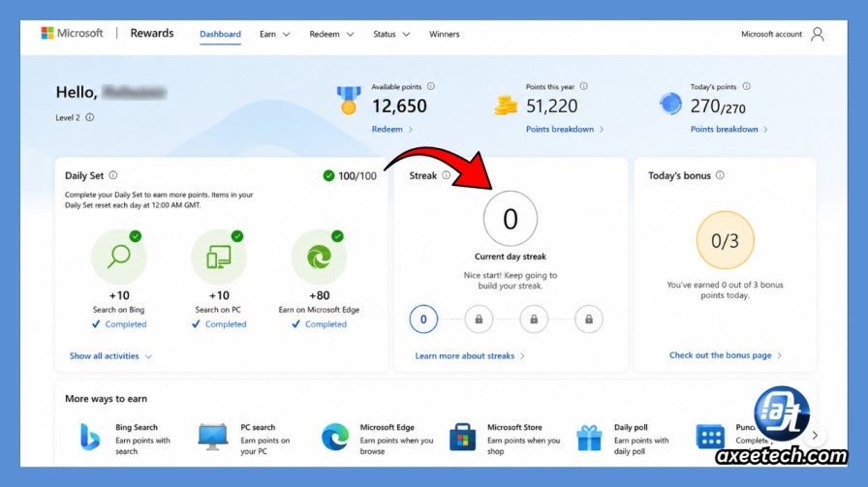This screenshot has width=868, height=487.
Task: Open the Today's bonus info icon
Action: coord(720,175)
